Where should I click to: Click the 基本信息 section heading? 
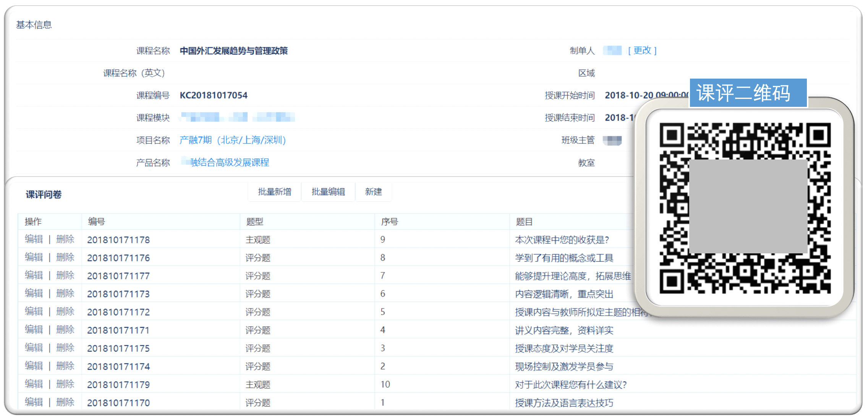coord(34,25)
